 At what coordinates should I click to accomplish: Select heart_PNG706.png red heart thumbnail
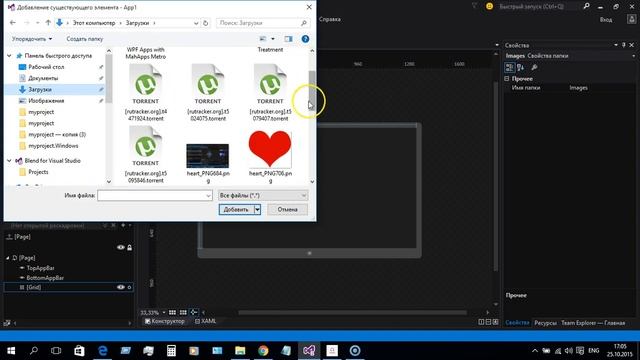click(270, 149)
